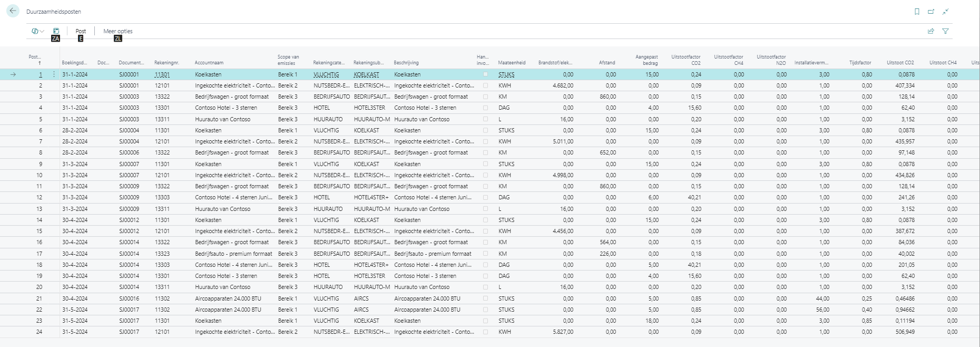The height and width of the screenshot is (347, 980).
Task: Select the CO2 emission value 435,957
Action: (x=905, y=141)
